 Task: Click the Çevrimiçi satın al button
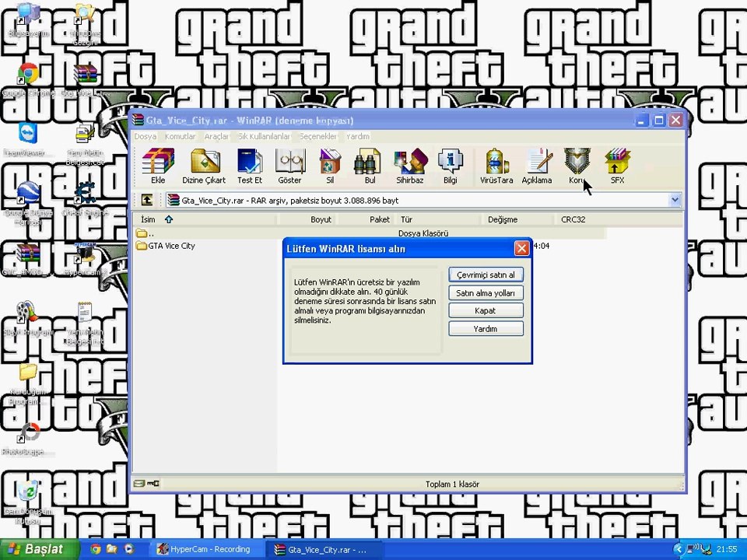point(486,275)
